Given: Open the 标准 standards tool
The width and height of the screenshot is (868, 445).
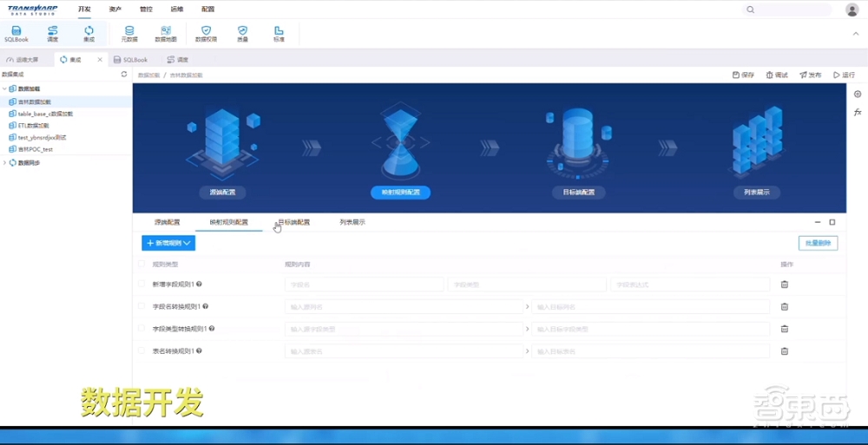Looking at the screenshot, I should point(279,34).
